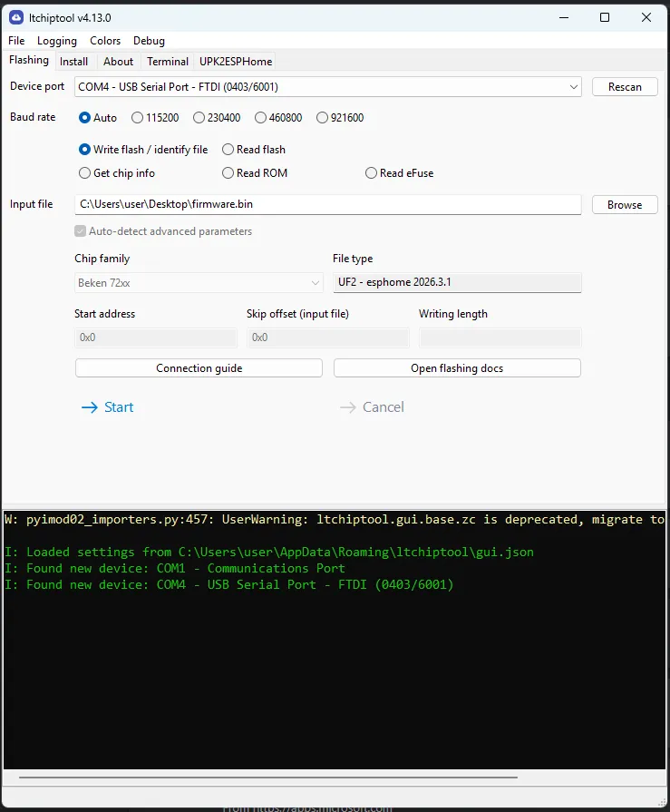Click the Skip offset input field
Screen dimensions: 670x812
click(328, 338)
